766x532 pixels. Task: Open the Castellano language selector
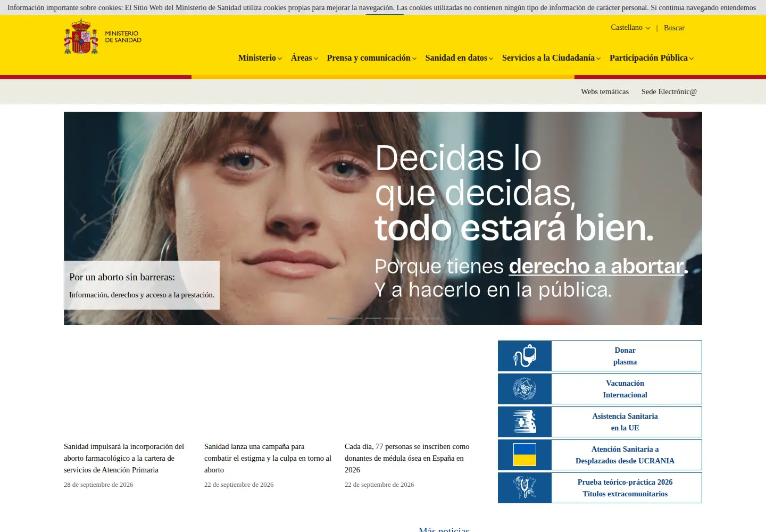[630, 28]
